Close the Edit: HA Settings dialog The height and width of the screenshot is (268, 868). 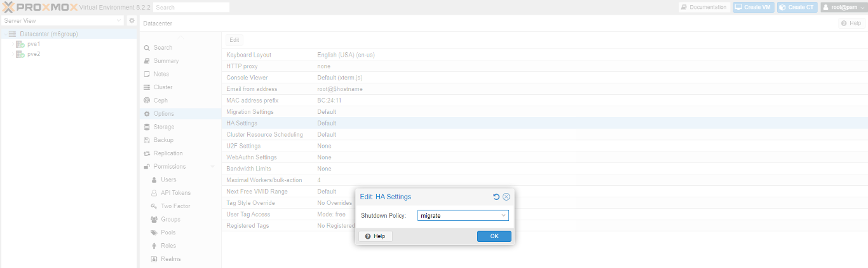pos(506,197)
